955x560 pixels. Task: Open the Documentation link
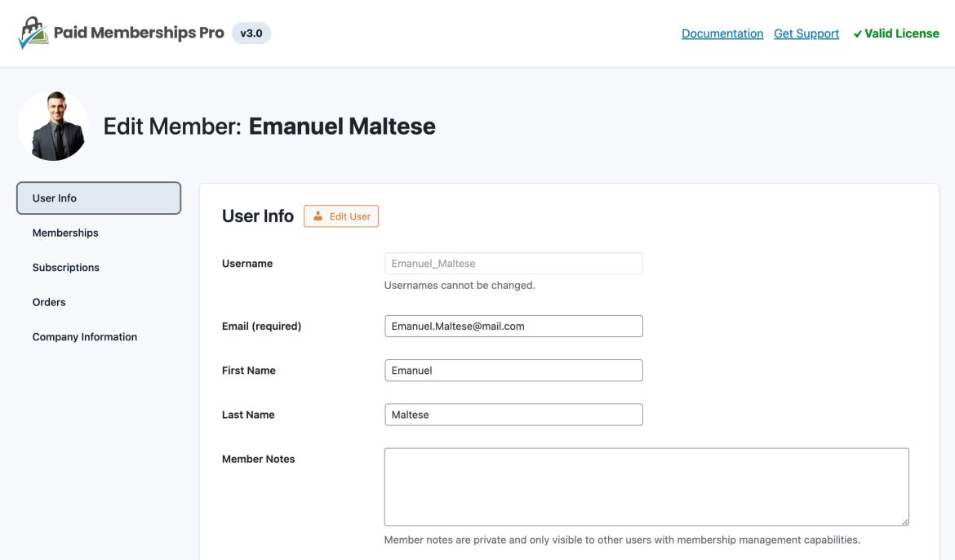(722, 33)
